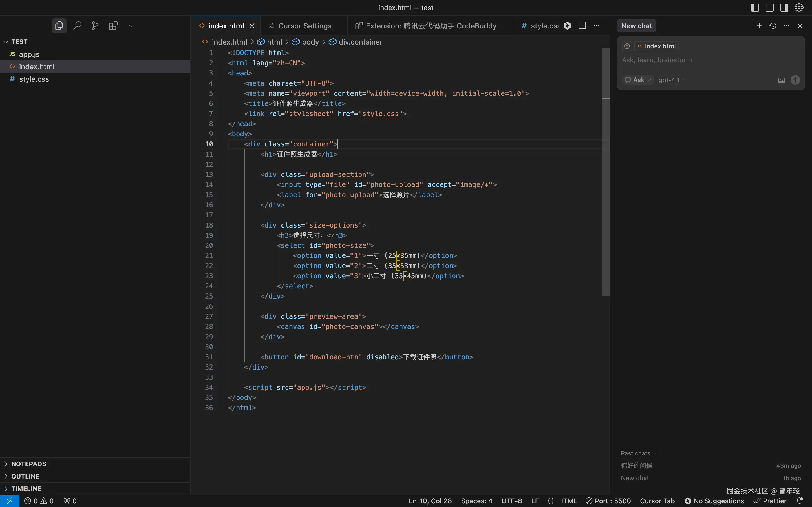This screenshot has height=507, width=812.
Task: Attach an image to the chat
Action: click(782, 80)
